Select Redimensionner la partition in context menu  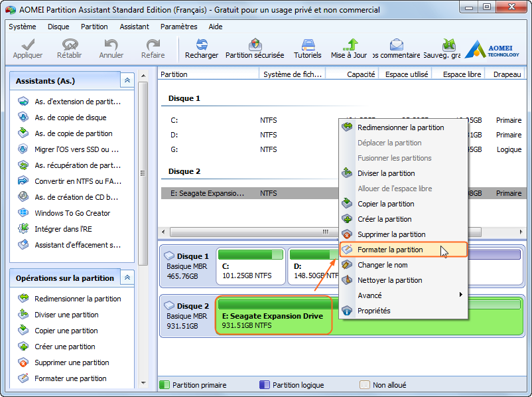pyautogui.click(x=403, y=127)
